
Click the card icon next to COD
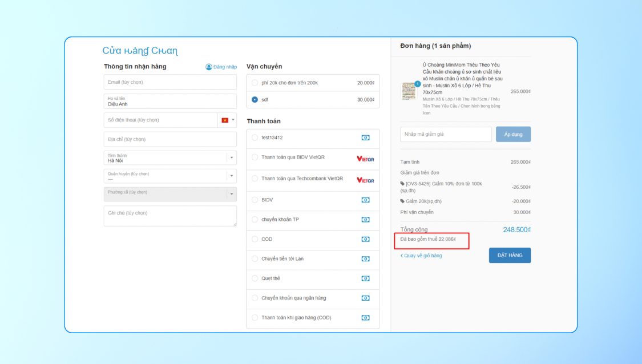click(365, 239)
